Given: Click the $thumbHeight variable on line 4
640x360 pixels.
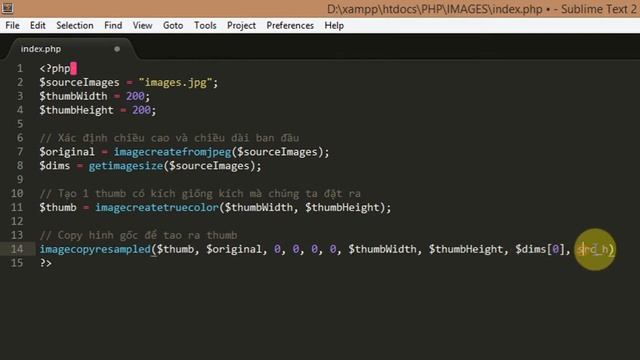Looking at the screenshot, I should 76,110.
